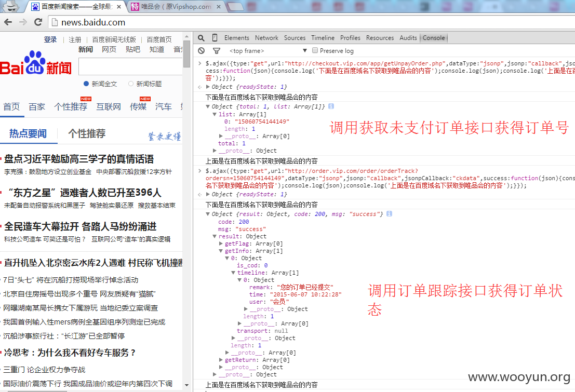Screen dimensions: 575x392
Task: Open the Profiles panel tab
Action: pyautogui.click(x=350, y=38)
